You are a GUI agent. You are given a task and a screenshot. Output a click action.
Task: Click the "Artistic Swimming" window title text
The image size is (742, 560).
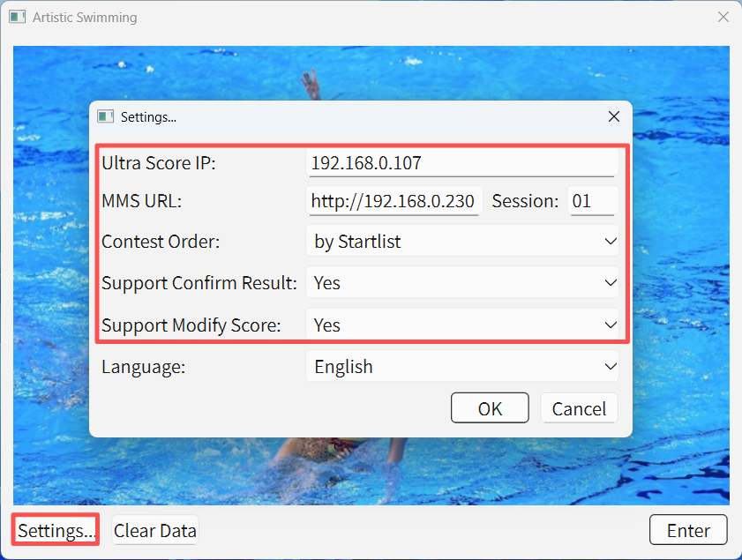click(85, 18)
